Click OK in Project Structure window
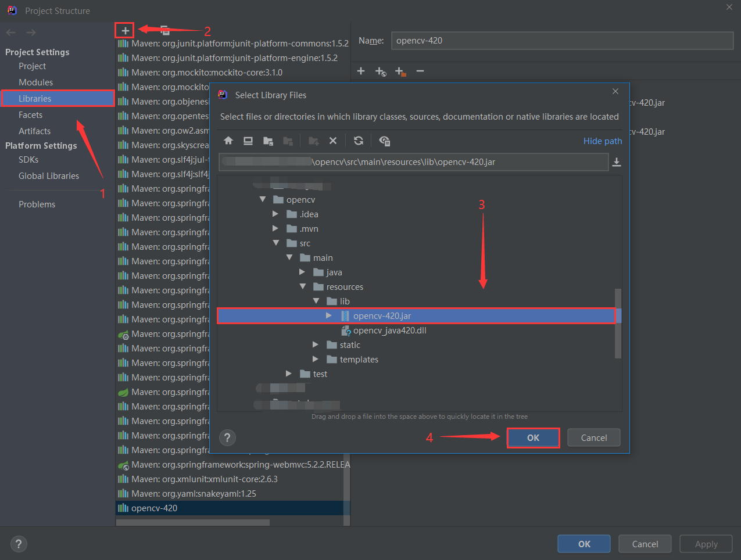Screen dimensions: 741x560 [584, 544]
